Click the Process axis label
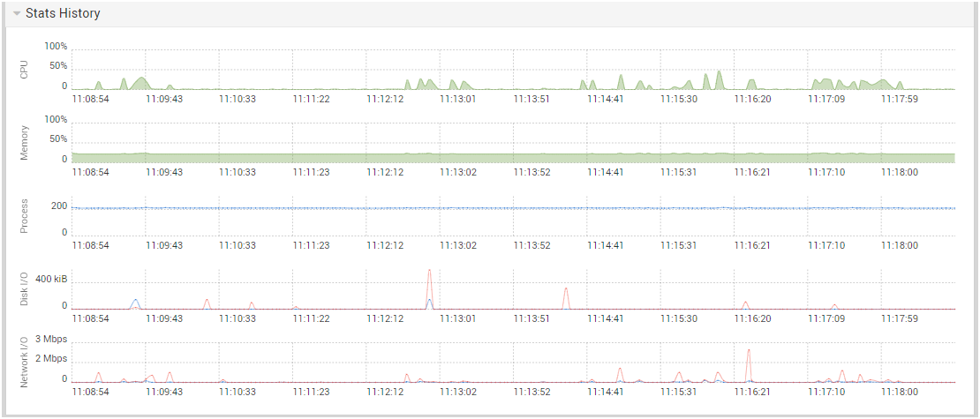The width and height of the screenshot is (980, 419). click(x=25, y=217)
